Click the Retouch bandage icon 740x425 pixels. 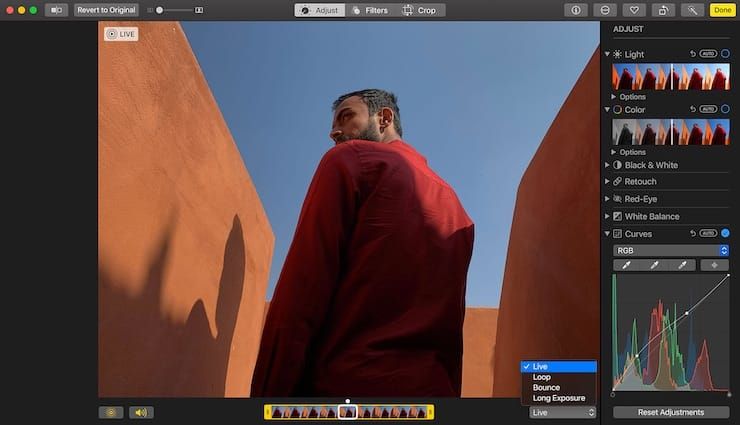coord(617,181)
